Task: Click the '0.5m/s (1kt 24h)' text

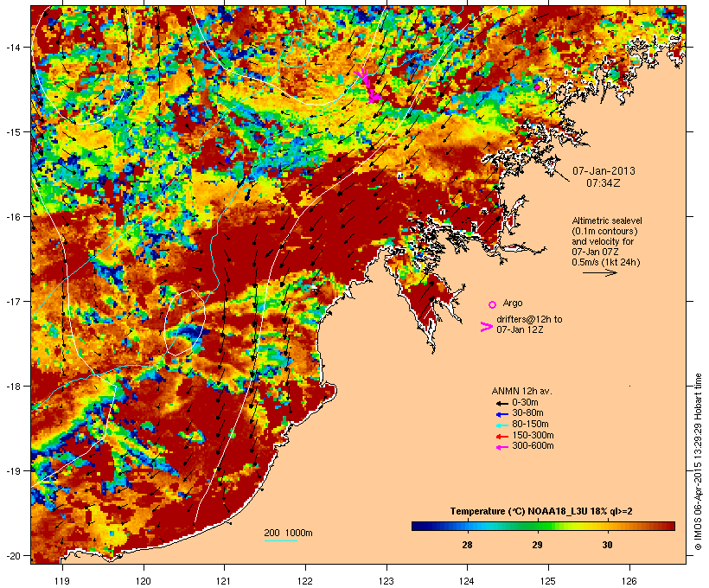Action: 606,262
